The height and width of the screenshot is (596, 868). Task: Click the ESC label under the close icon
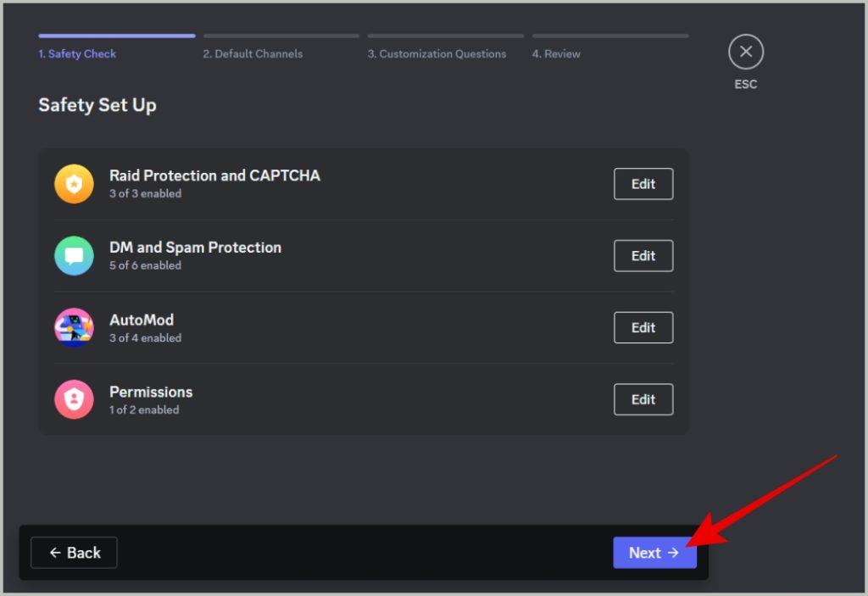[x=746, y=84]
